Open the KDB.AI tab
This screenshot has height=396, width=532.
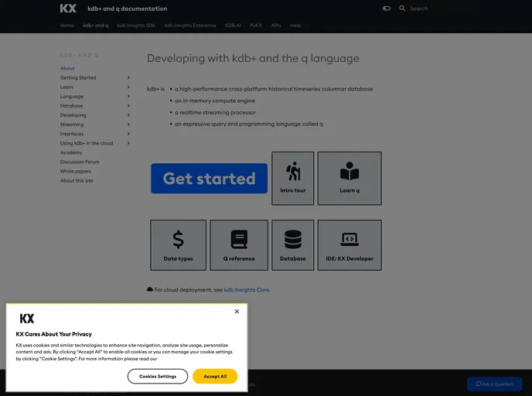click(x=233, y=26)
